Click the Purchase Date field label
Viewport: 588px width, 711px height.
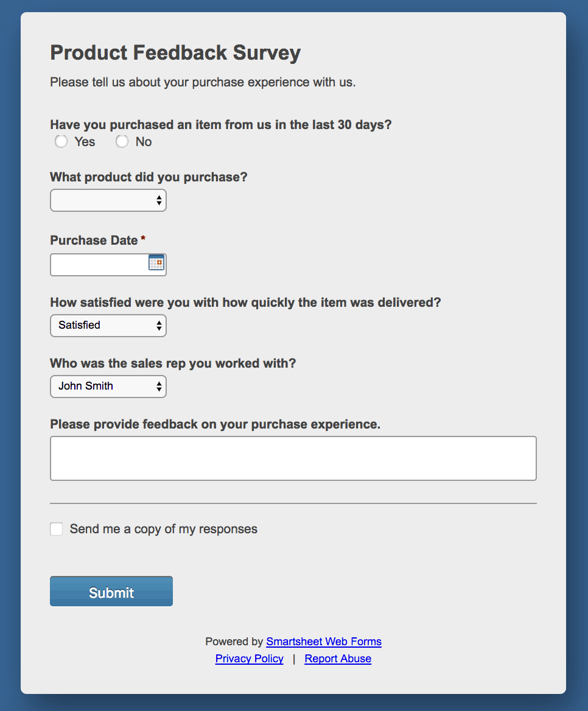(94, 240)
